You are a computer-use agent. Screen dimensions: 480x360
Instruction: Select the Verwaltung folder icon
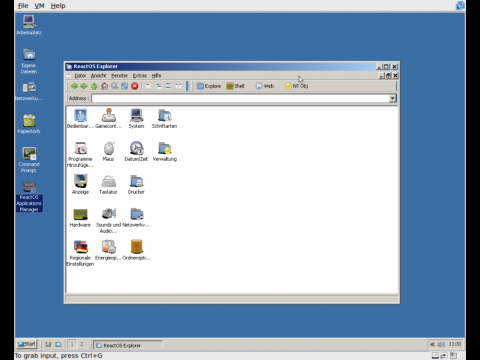(165, 151)
